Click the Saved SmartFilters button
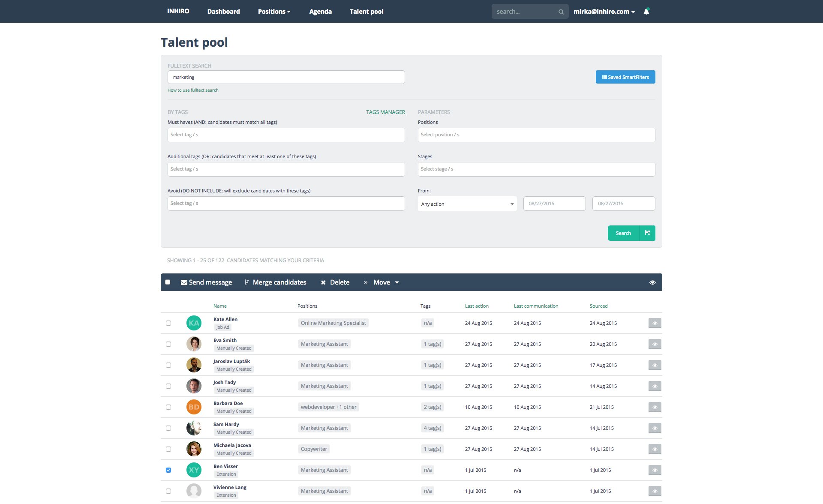The height and width of the screenshot is (504, 823). point(625,77)
